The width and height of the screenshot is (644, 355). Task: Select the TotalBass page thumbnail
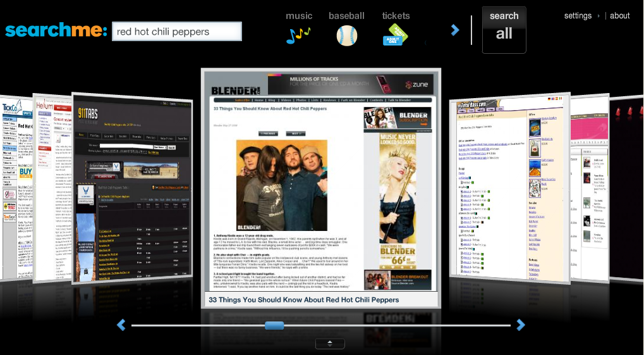point(509,187)
